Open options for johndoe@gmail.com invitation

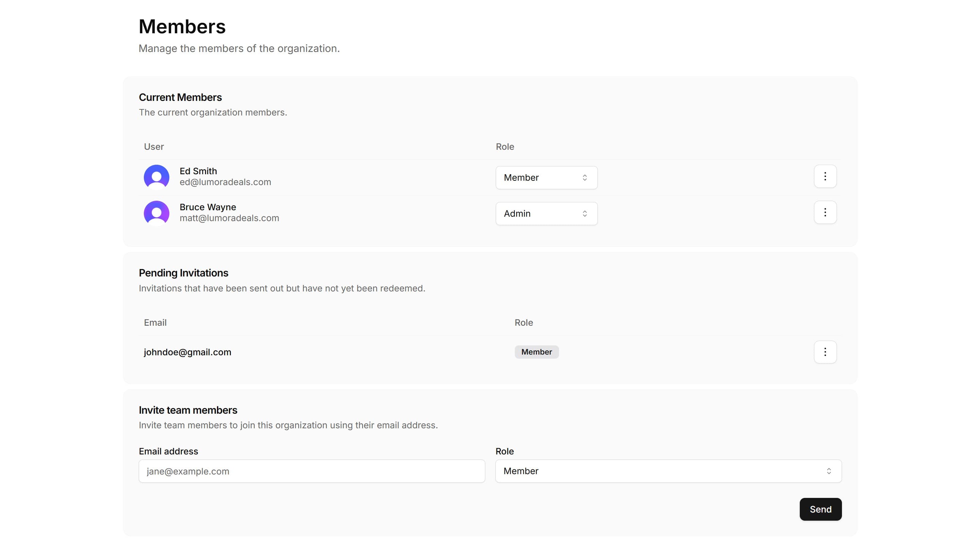tap(825, 352)
